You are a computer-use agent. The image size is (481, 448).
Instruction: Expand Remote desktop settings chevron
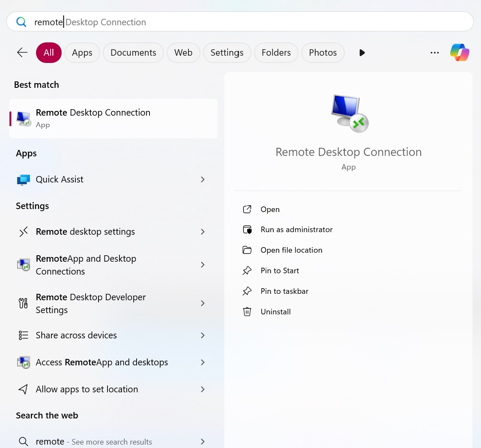(x=203, y=232)
